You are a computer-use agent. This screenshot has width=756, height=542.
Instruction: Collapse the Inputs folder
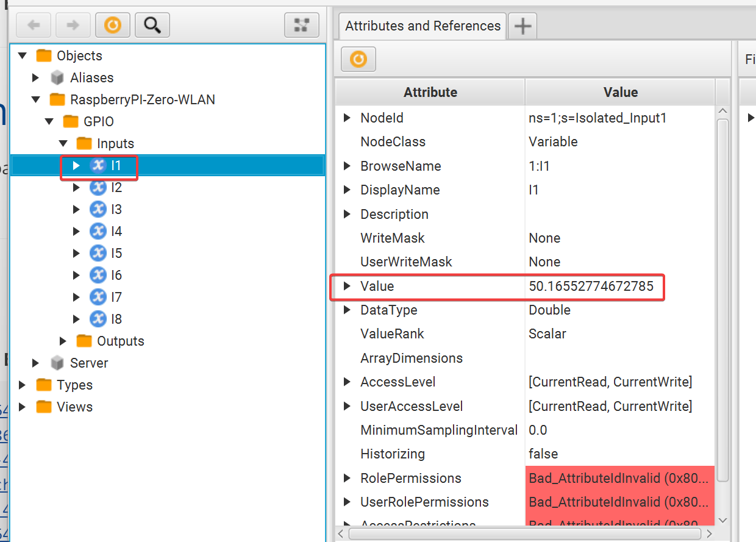(63, 143)
